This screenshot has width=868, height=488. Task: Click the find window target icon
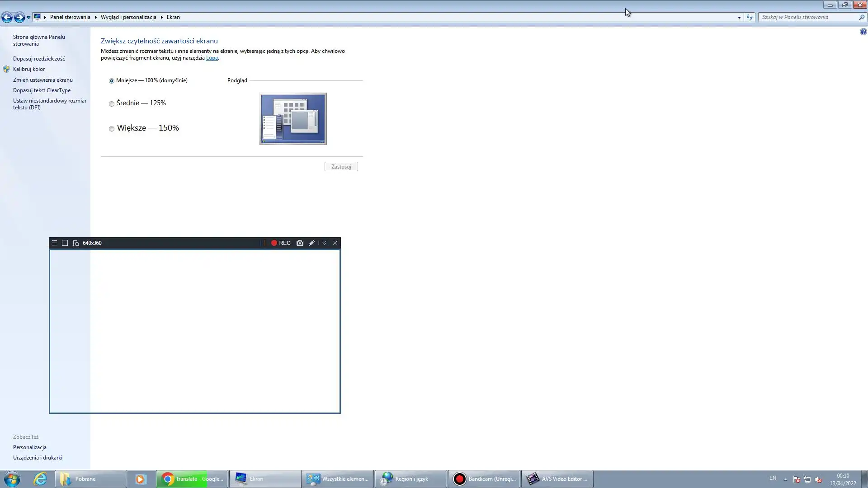pos(76,243)
